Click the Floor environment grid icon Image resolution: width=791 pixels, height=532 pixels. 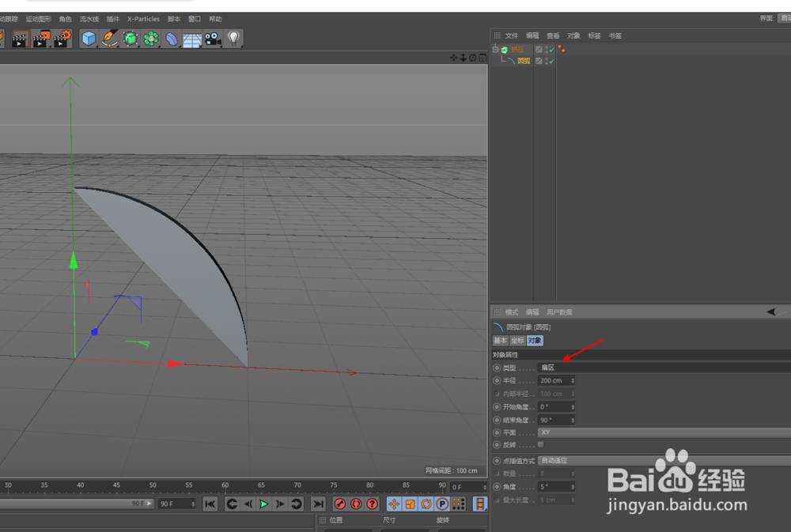pyautogui.click(x=192, y=40)
